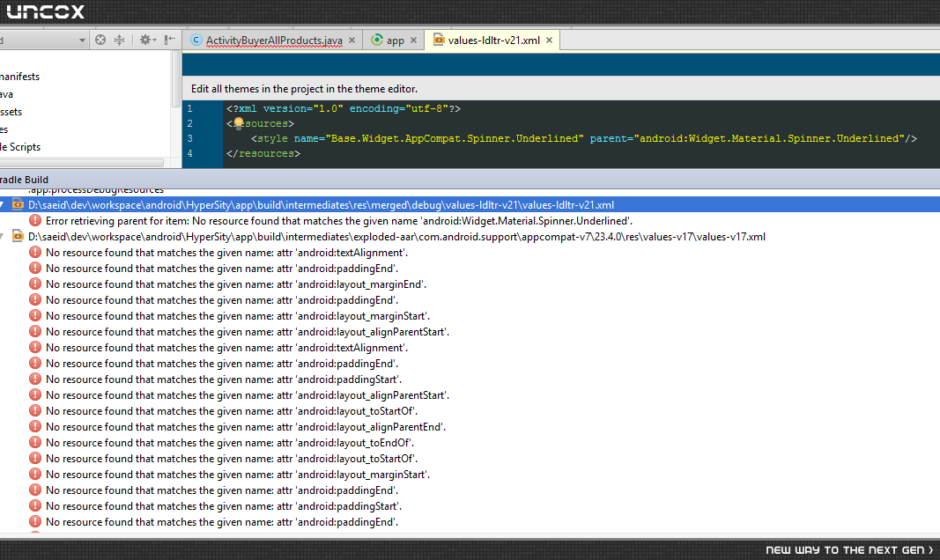Click the theme editor notification banner
The image size is (940, 560).
point(561,89)
